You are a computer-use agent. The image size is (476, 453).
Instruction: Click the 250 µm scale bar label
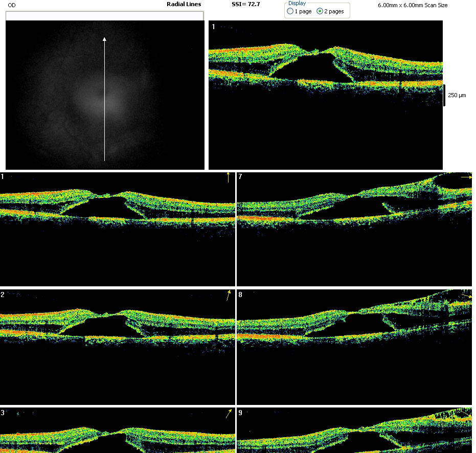[x=457, y=95]
